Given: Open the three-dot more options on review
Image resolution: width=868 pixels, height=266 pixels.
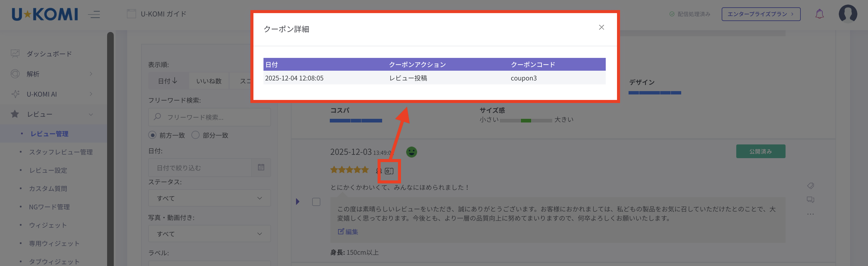Looking at the screenshot, I should click(x=810, y=214).
